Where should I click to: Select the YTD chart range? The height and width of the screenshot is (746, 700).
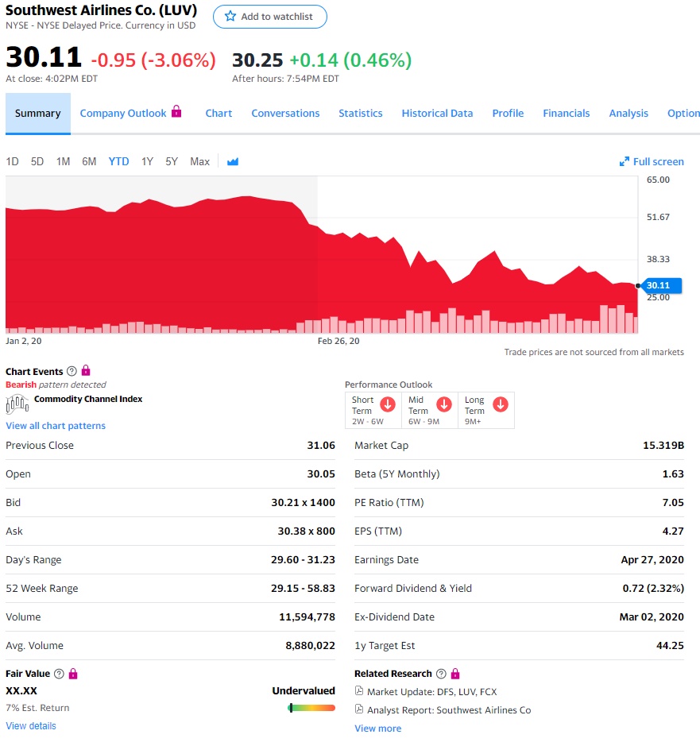coord(118,162)
